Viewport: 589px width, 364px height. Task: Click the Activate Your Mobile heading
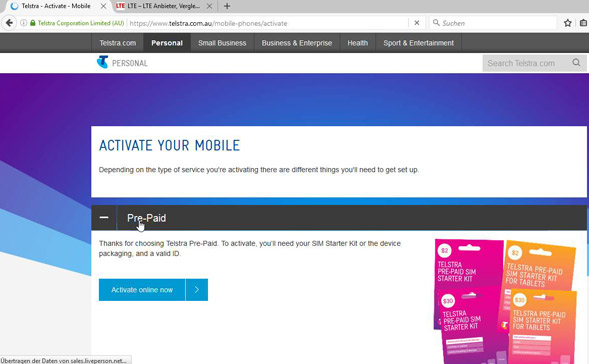point(169,145)
